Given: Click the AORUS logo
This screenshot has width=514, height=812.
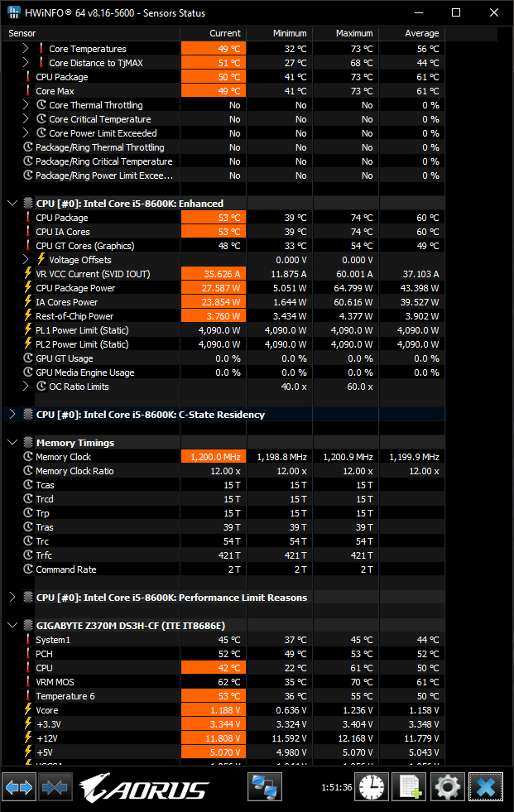Looking at the screenshot, I should (143, 788).
